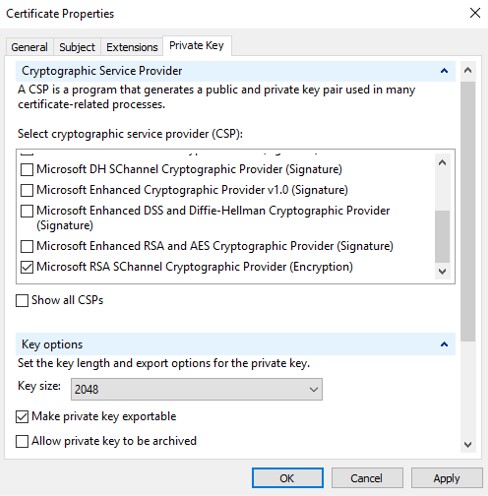Click the dialog's outer scroll down arrow
This screenshot has width=488, height=496.
[x=468, y=444]
